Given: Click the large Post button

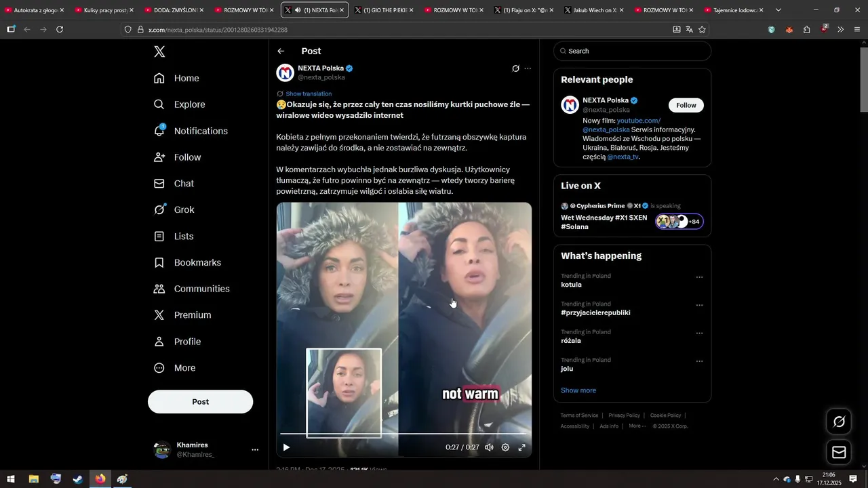Looking at the screenshot, I should [200, 401].
